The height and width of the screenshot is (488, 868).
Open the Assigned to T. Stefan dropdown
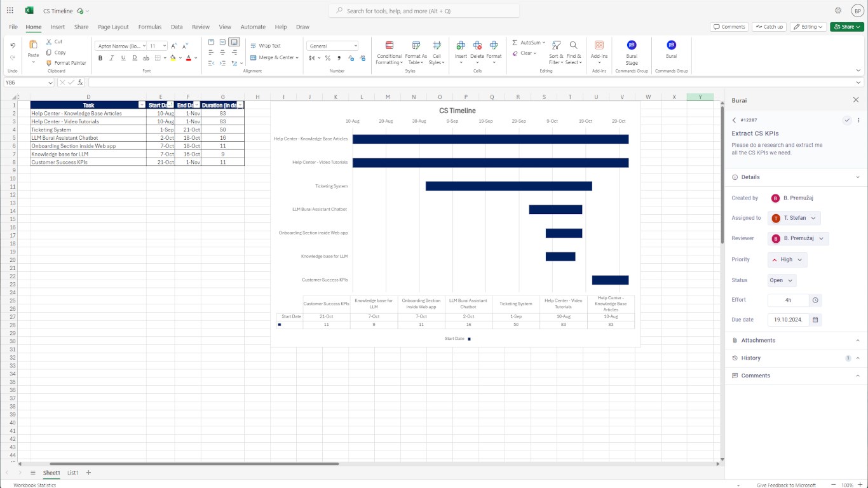click(x=794, y=218)
